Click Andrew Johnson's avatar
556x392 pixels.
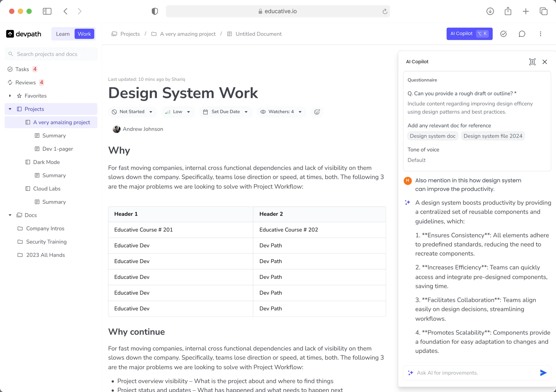coord(116,129)
